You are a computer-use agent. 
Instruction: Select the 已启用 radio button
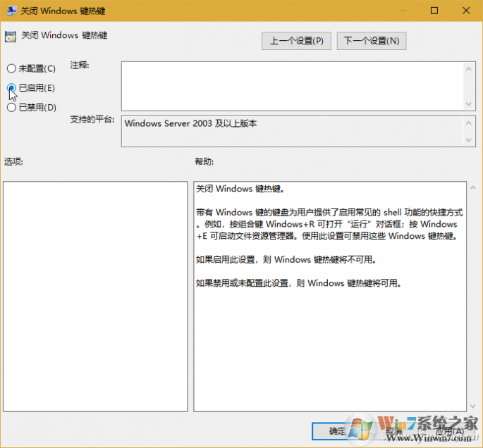11,88
